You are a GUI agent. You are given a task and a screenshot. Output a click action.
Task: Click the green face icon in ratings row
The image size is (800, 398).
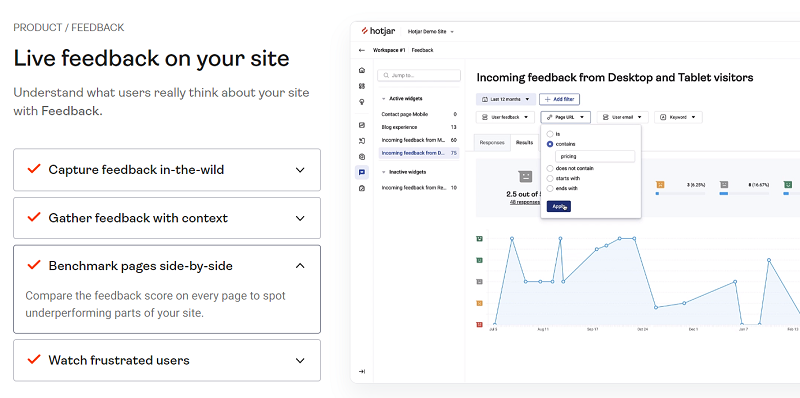coord(787,184)
